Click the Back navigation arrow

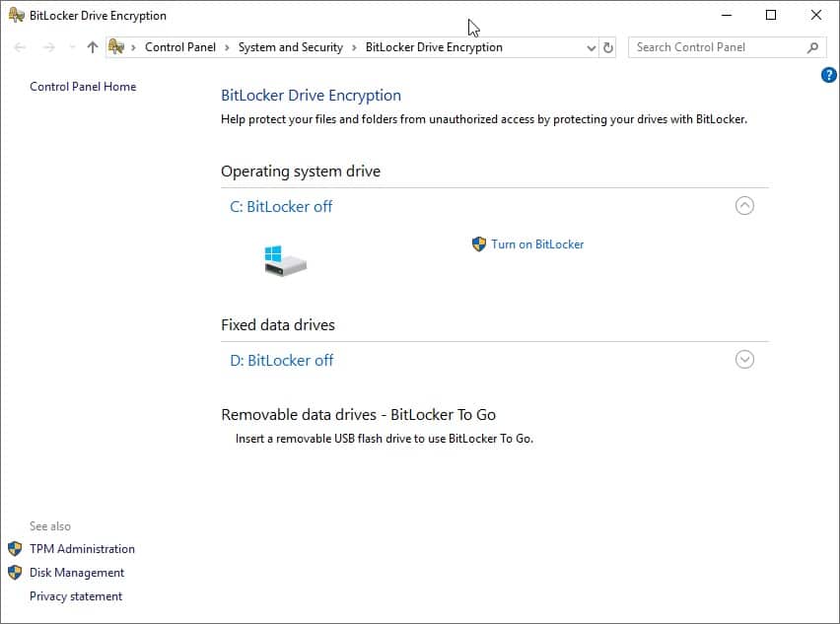coord(20,47)
